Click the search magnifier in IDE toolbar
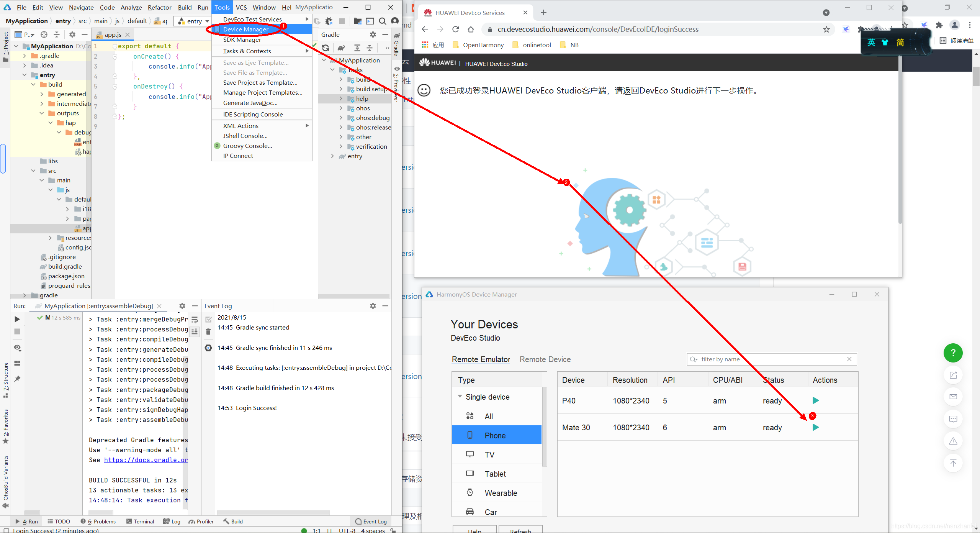This screenshot has height=533, width=980. 382,21
